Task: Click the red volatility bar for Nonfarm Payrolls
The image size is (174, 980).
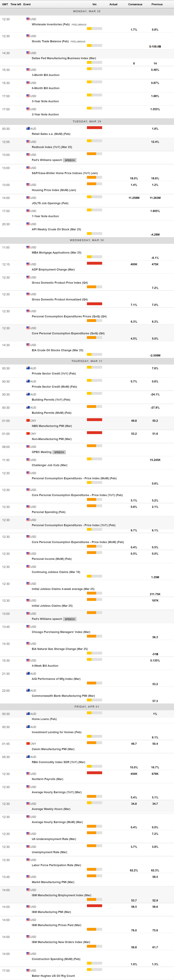Action: point(94,773)
